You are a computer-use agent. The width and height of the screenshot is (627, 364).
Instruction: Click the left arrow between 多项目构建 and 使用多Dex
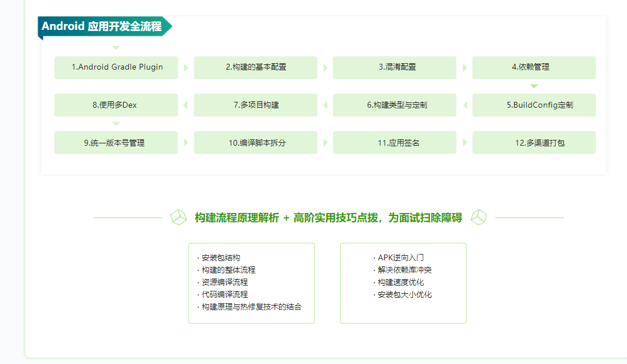coord(186,105)
